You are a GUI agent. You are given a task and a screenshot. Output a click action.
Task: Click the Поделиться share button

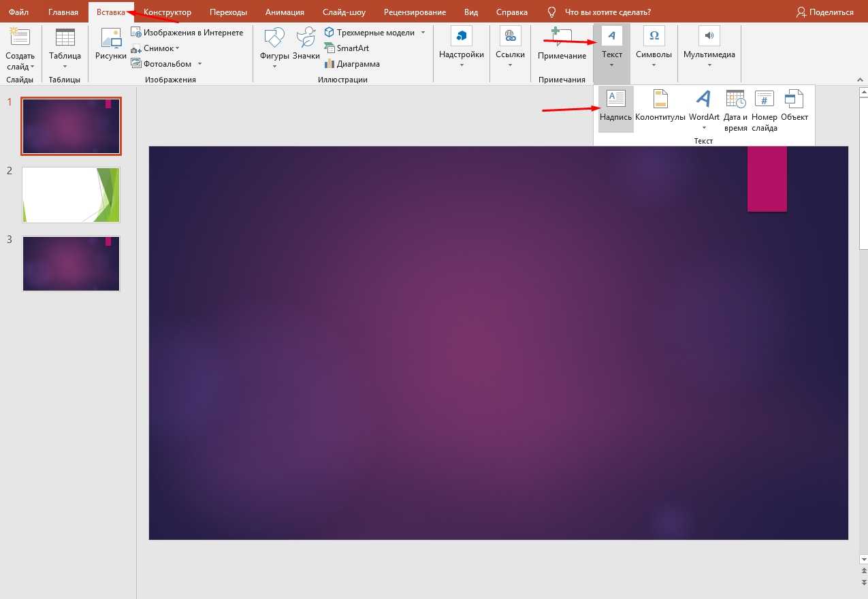pos(824,12)
